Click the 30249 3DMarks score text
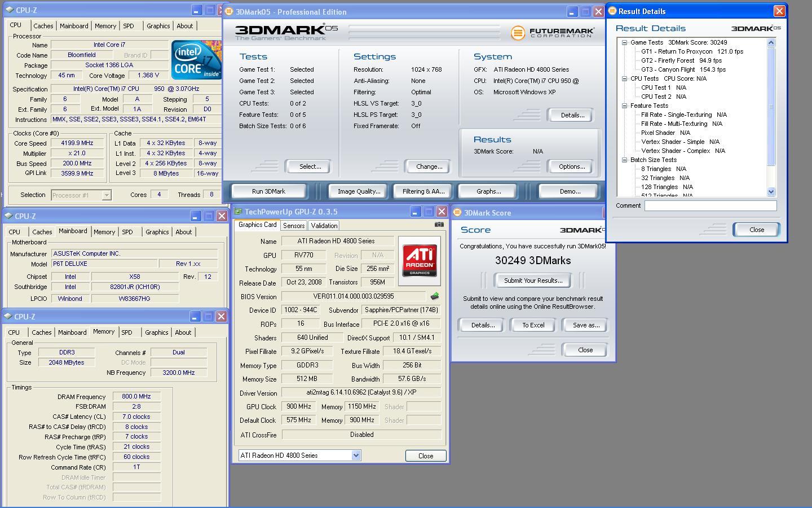Viewport: 812px width, 508px height. tap(533, 261)
